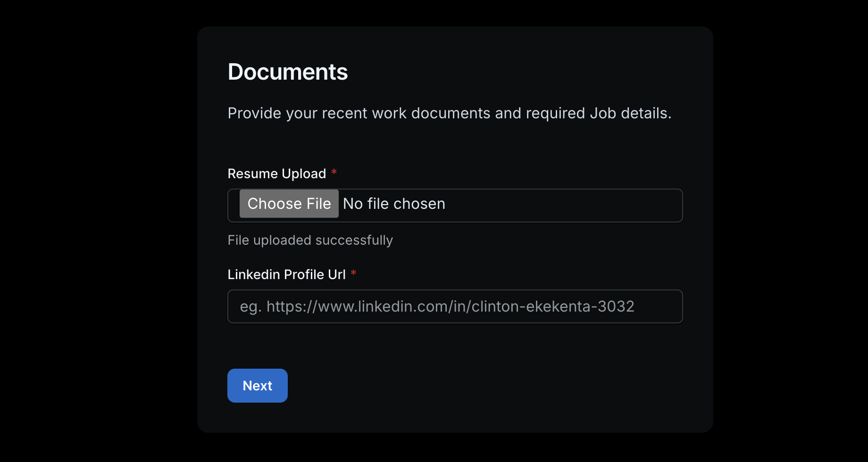
Task: Click the 'No file chosen' area
Action: coord(394,203)
